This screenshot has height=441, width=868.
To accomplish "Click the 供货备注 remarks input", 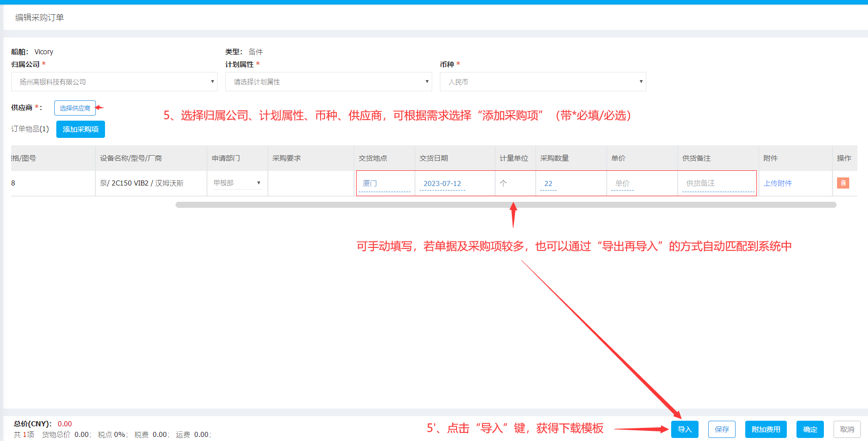I will (x=718, y=183).
